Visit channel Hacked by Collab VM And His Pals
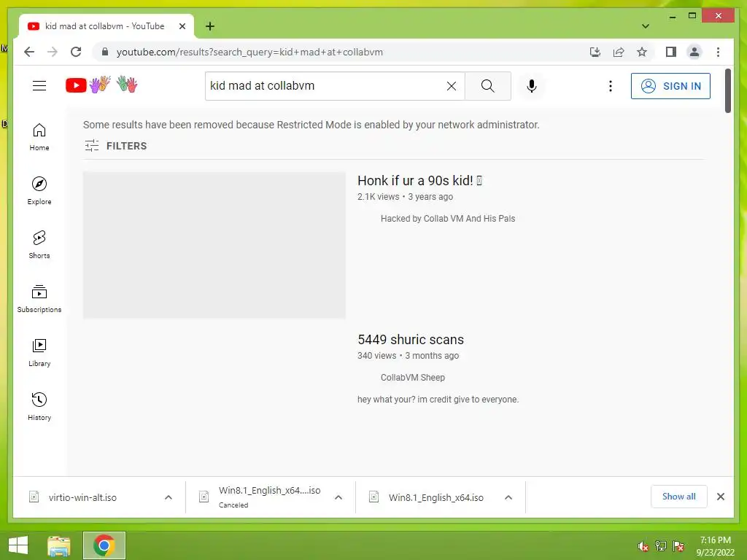Screen dimensions: 747x560 pyautogui.click(x=447, y=219)
